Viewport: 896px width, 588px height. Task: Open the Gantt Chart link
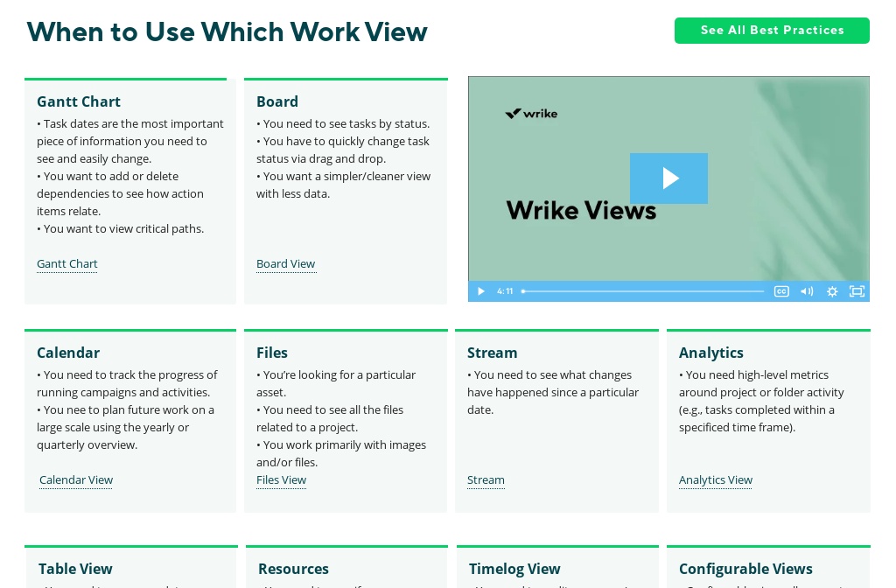click(66, 263)
